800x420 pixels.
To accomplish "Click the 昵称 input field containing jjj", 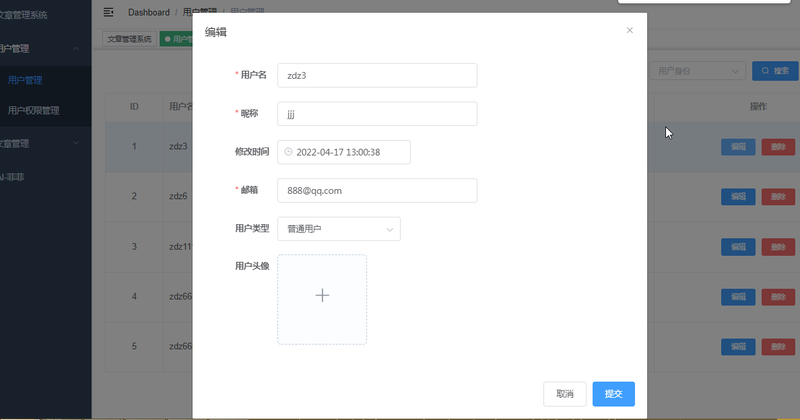I will (377, 114).
